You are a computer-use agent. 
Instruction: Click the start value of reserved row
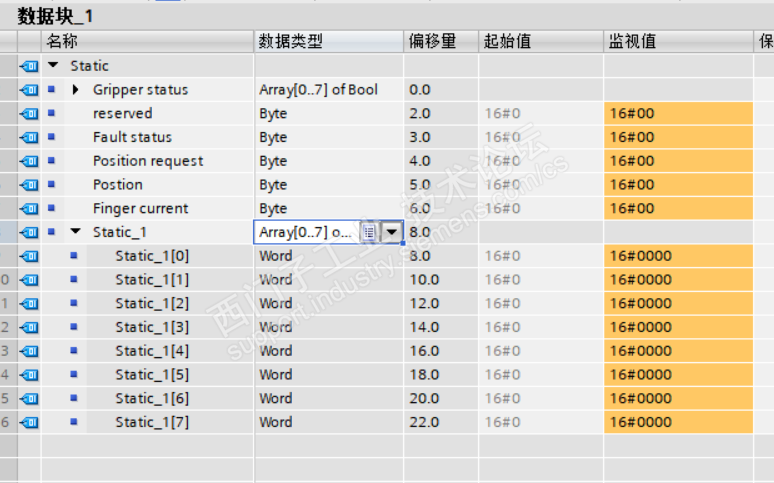(541, 113)
